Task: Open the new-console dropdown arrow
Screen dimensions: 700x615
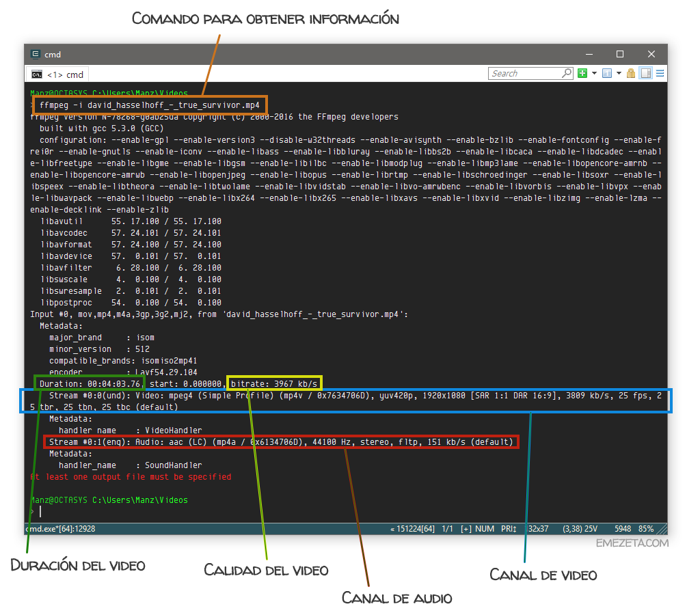Action: coord(594,73)
